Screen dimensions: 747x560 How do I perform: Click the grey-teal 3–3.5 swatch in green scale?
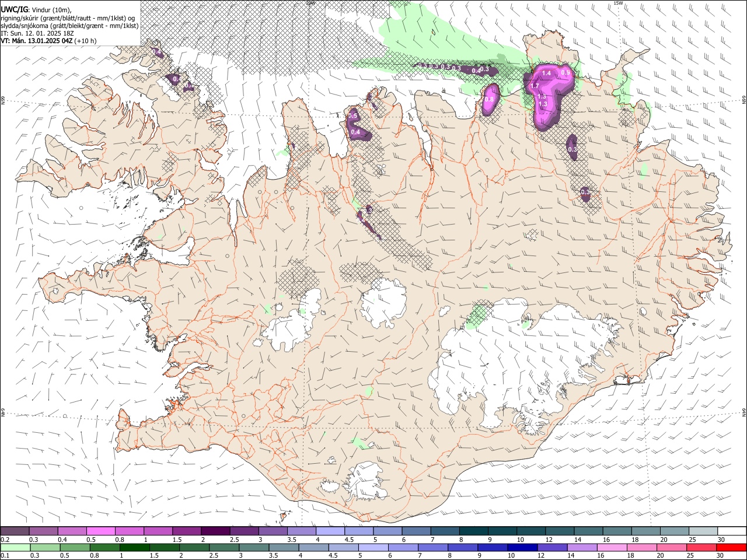coord(254,547)
